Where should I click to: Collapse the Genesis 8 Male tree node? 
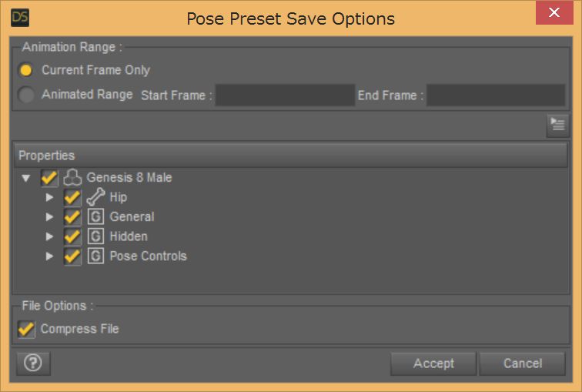[x=26, y=178]
